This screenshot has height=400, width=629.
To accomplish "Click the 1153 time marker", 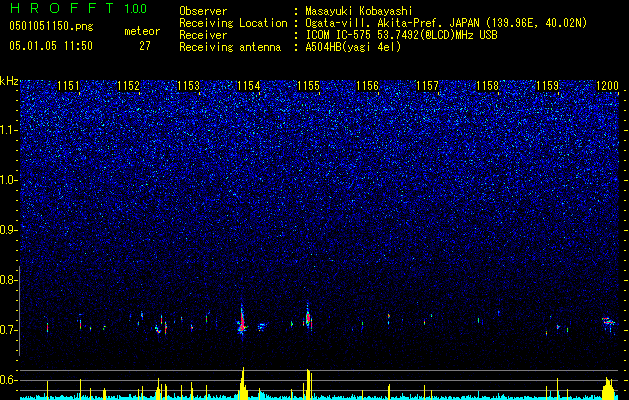I will (x=188, y=86).
